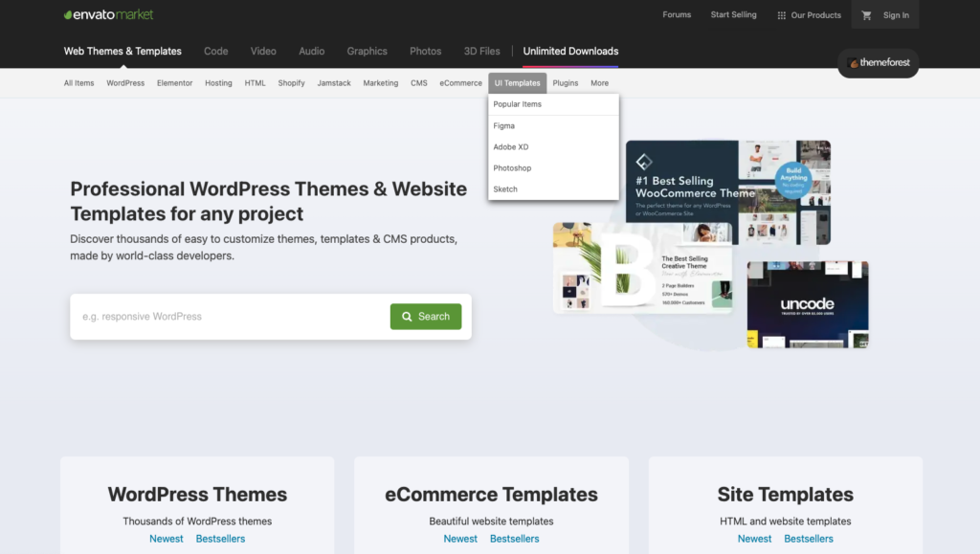View Newest eCommerce templates
980x554 pixels.
coord(460,539)
